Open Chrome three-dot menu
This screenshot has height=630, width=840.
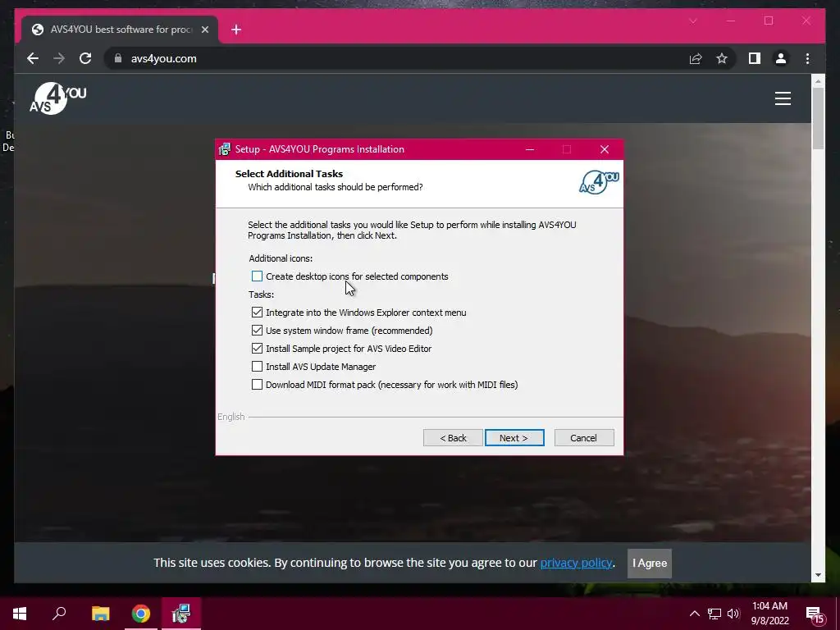807,58
